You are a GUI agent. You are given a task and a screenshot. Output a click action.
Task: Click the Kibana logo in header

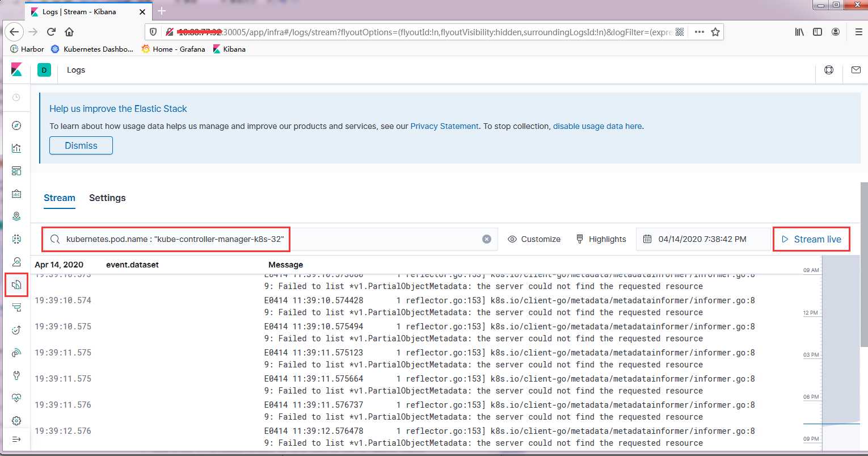point(16,70)
